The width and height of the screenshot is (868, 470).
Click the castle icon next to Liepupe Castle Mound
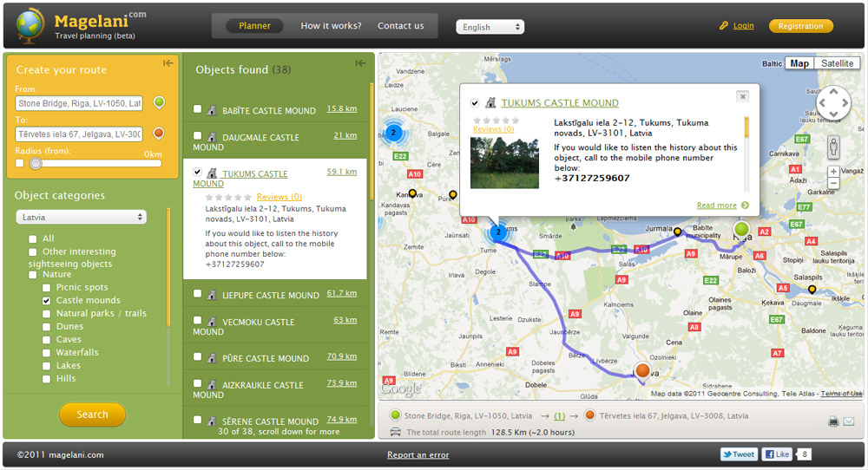[x=212, y=296]
